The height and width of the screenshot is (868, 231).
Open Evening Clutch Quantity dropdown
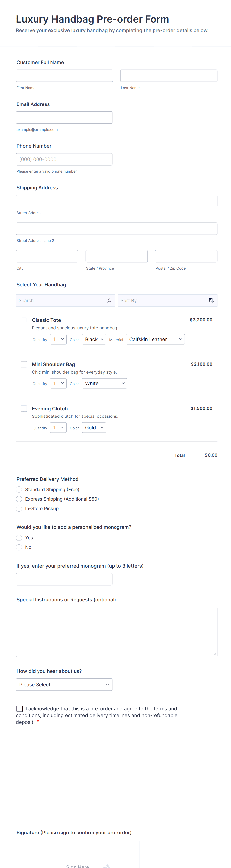coord(58,428)
